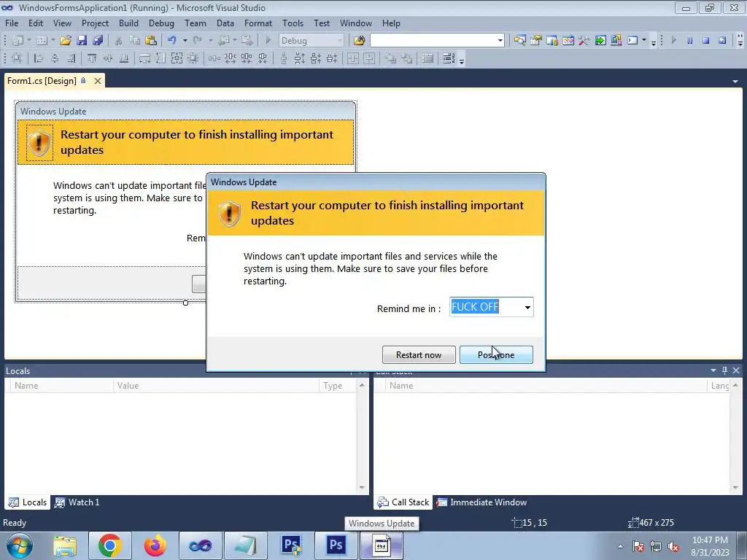Click the Type column header in Locals

click(x=337, y=386)
